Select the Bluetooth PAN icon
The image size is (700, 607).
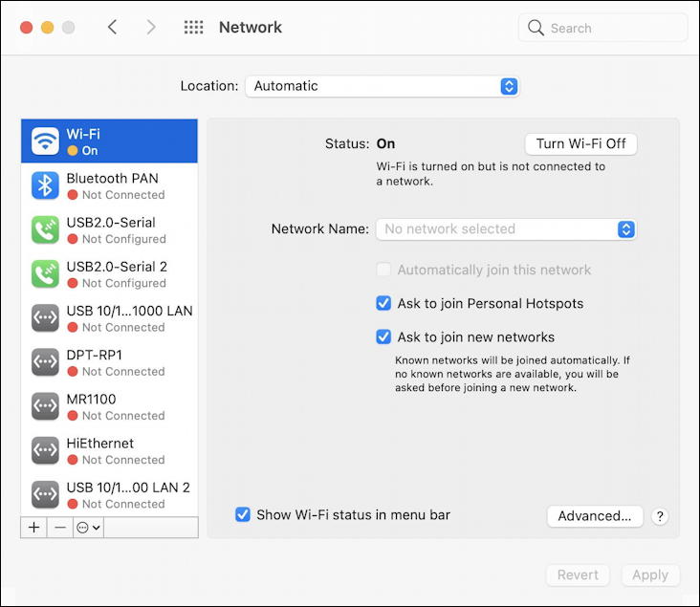[x=45, y=185]
